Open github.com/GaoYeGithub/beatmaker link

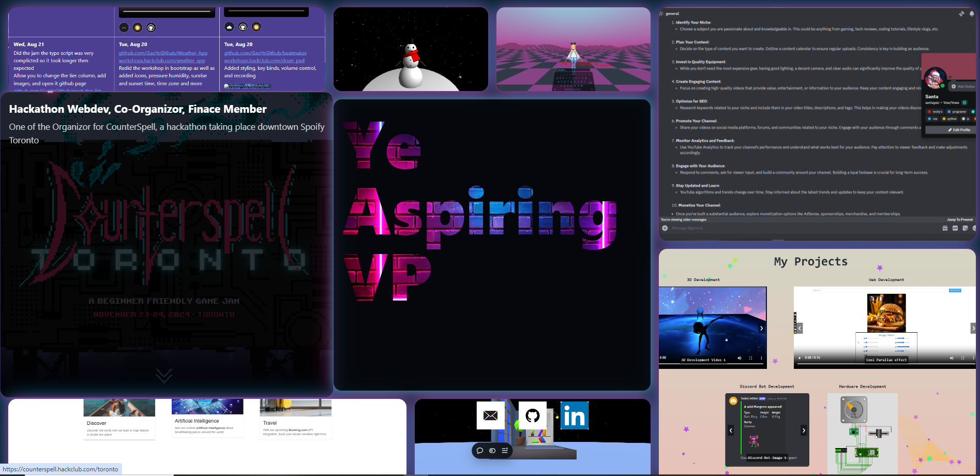pyautogui.click(x=265, y=53)
